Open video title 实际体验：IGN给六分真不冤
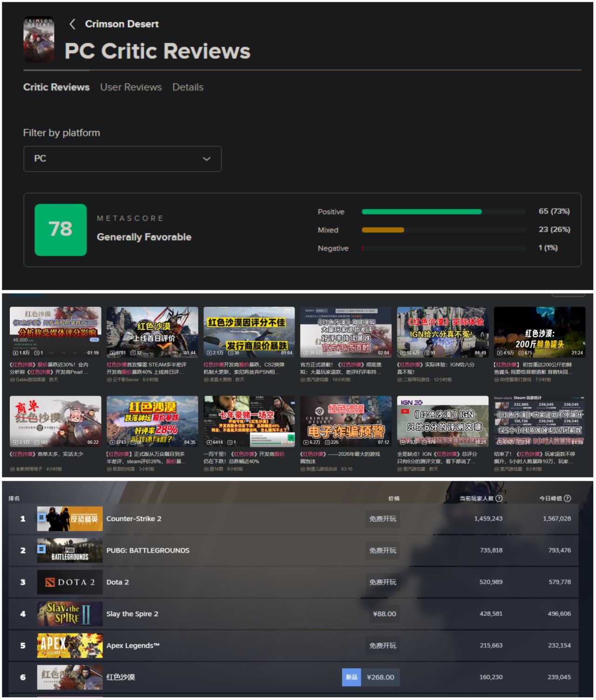The width and height of the screenshot is (596, 700). [436, 368]
